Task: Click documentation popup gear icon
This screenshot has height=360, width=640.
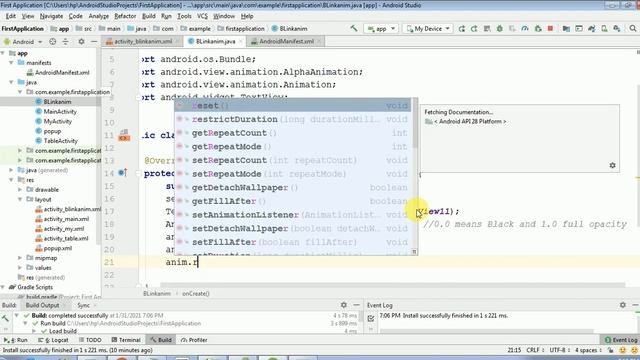Action: [x=612, y=165]
